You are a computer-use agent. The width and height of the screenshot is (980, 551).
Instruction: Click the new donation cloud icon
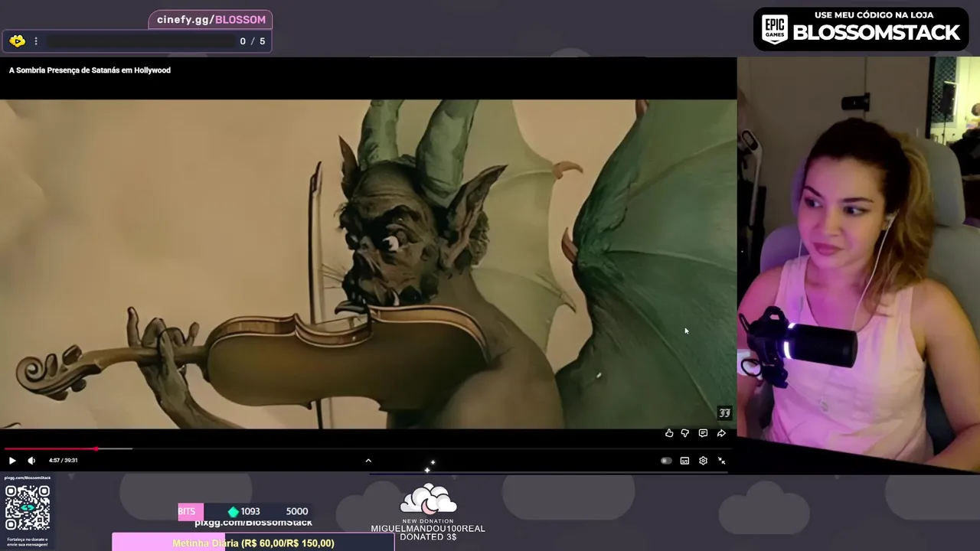tap(428, 498)
